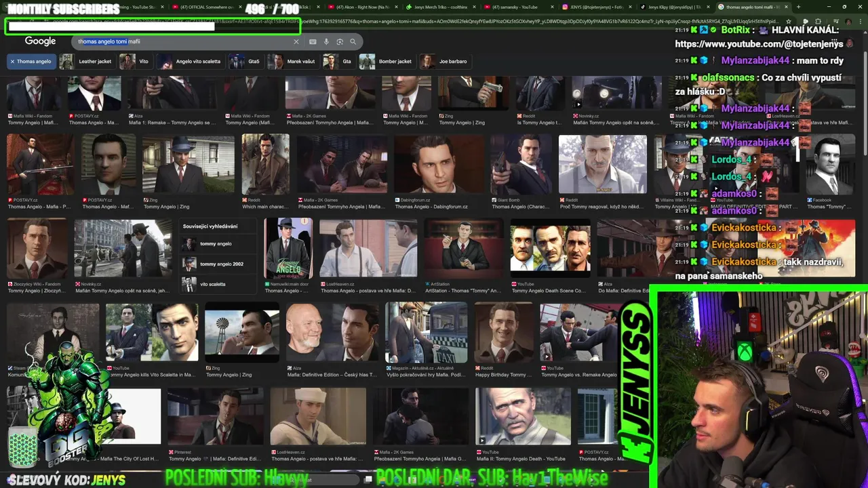Open 'Happy Birthday Tommy' Reddit image
The image size is (868, 488).
click(503, 333)
